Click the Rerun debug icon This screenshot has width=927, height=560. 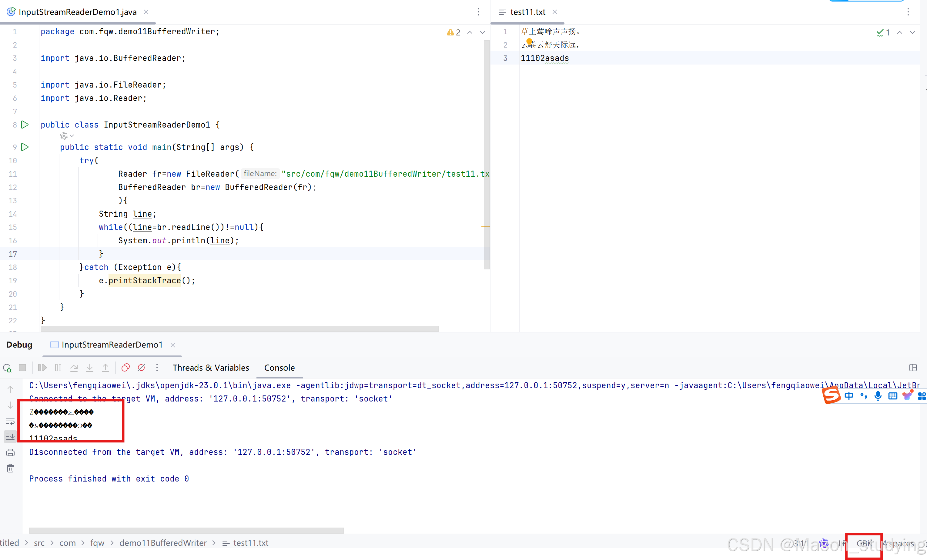(x=7, y=368)
